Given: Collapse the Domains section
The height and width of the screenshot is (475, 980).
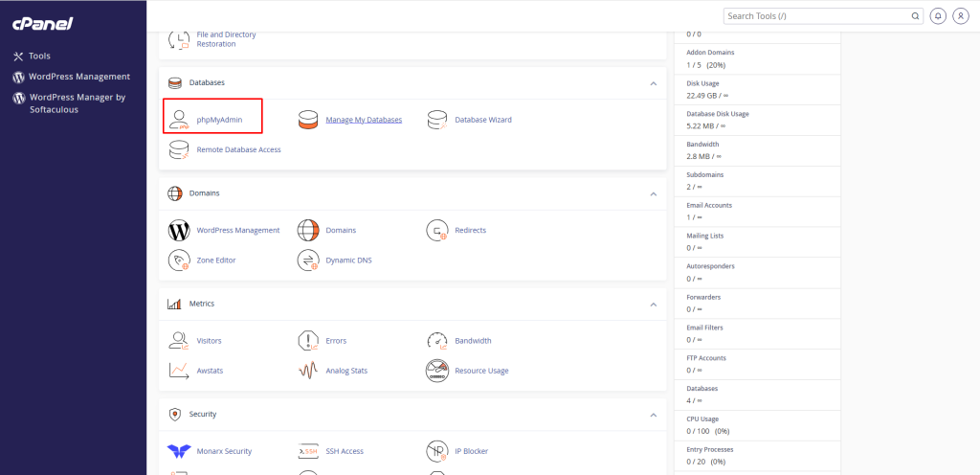Looking at the screenshot, I should pos(654,193).
